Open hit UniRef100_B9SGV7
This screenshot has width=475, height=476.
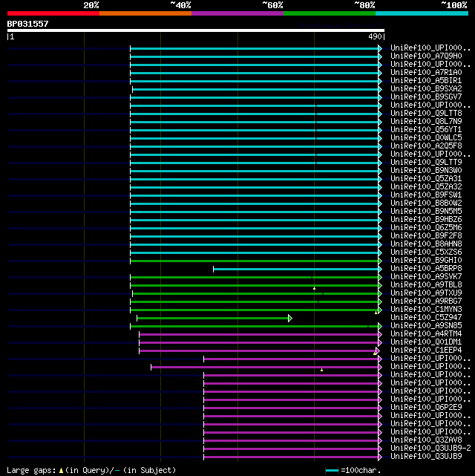click(x=426, y=97)
